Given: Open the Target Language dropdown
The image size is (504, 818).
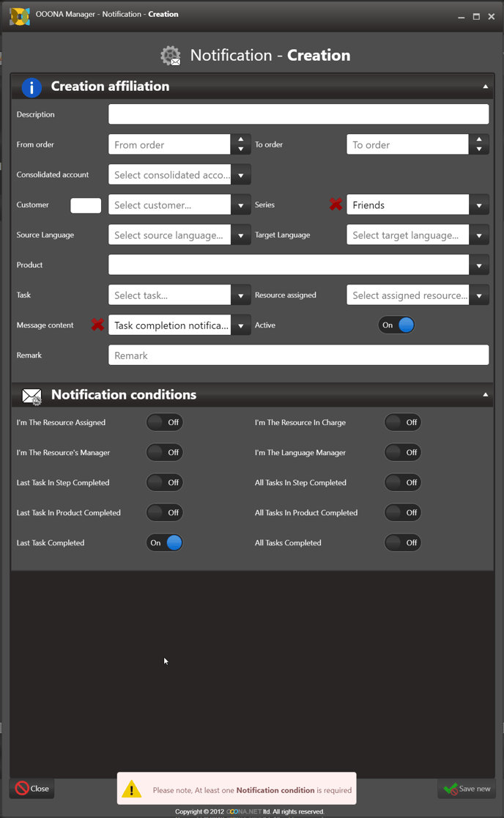Looking at the screenshot, I should tap(478, 235).
